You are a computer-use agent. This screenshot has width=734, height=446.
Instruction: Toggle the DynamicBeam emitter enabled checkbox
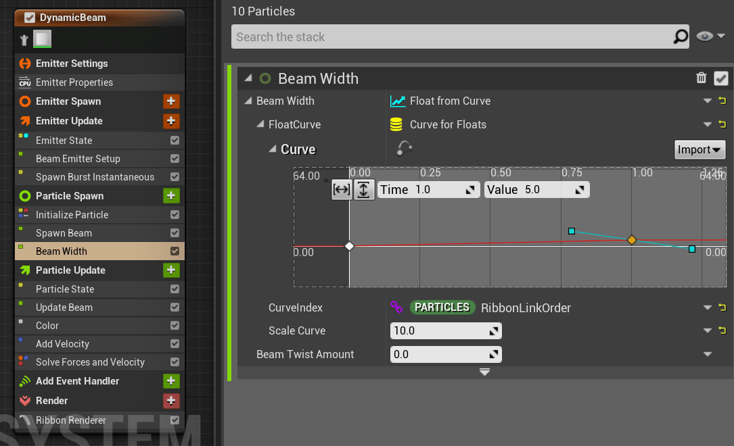[x=30, y=17]
